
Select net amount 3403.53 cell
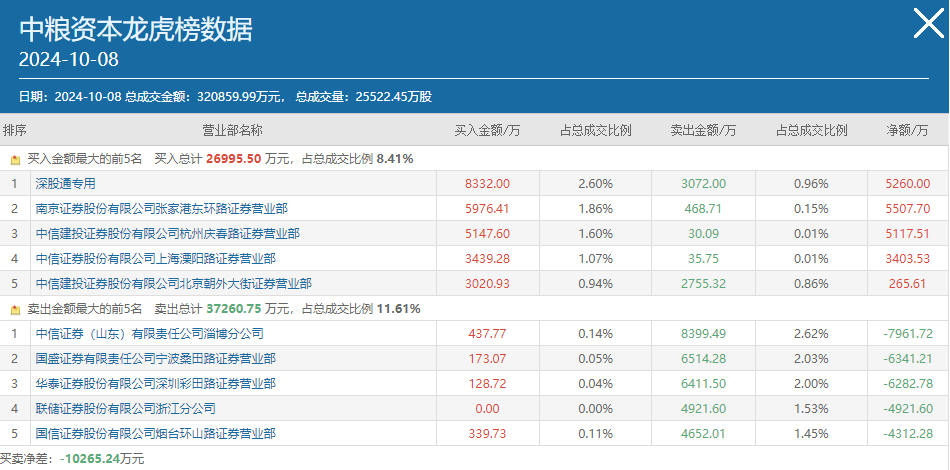[x=909, y=259]
